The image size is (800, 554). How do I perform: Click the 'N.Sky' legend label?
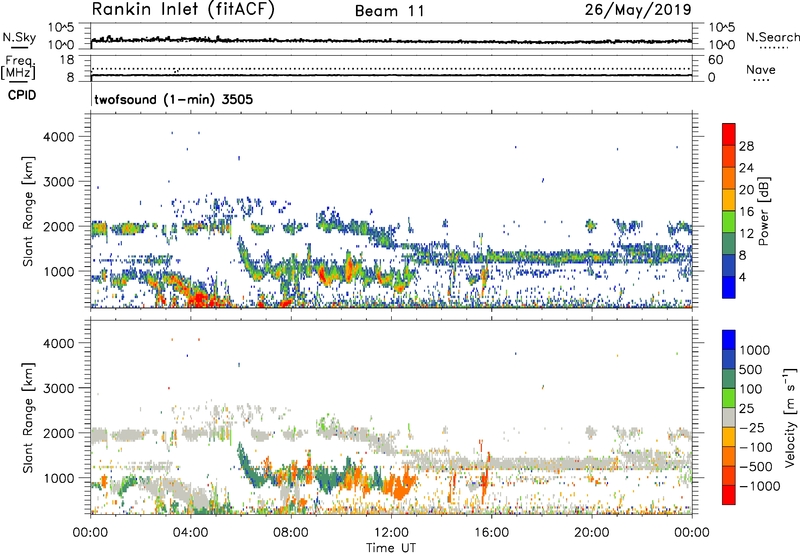(19, 37)
